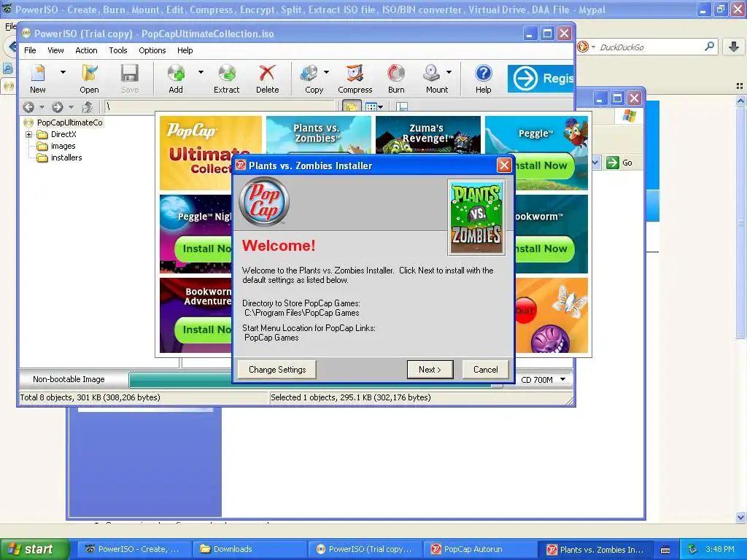Click the view mode grid icon
Screen dimensions: 747x560
[371, 106]
